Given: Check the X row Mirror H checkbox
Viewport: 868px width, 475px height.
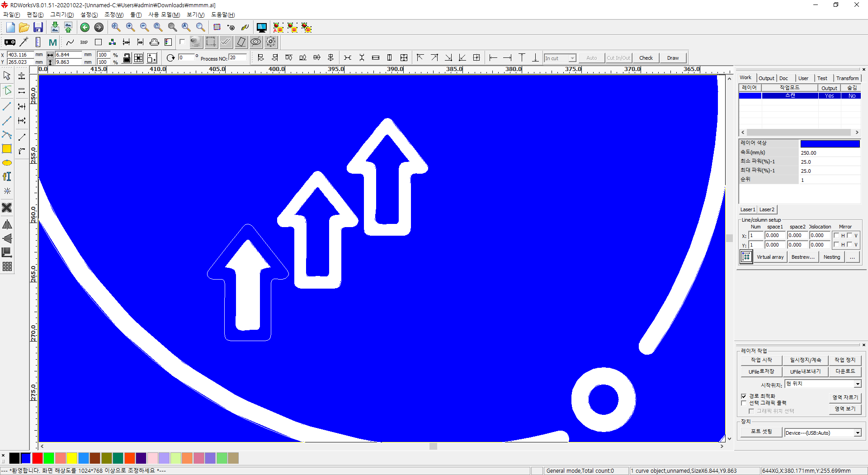Looking at the screenshot, I should (836, 235).
